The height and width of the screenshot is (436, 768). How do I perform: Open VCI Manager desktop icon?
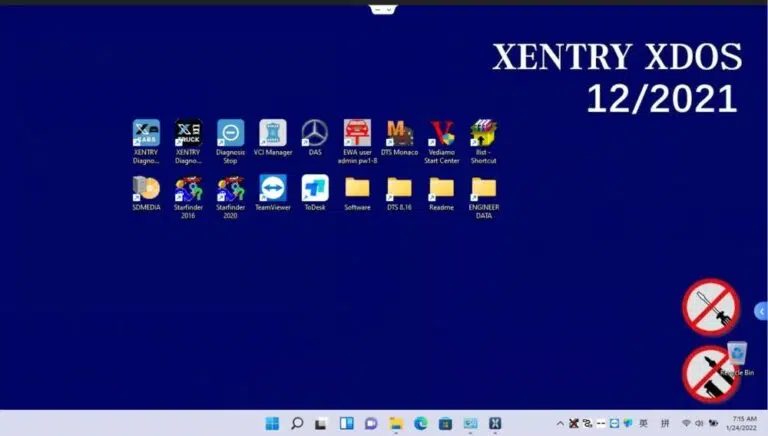point(272,133)
